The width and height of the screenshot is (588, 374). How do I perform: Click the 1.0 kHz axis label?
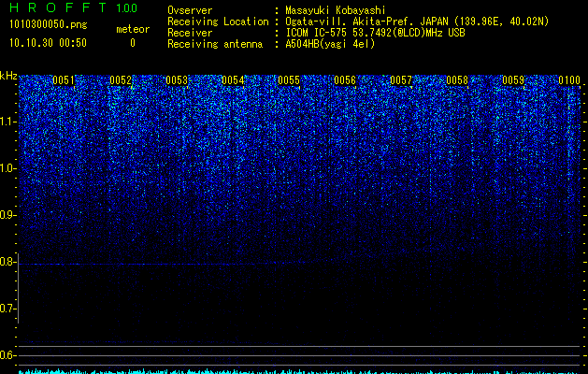[7, 168]
